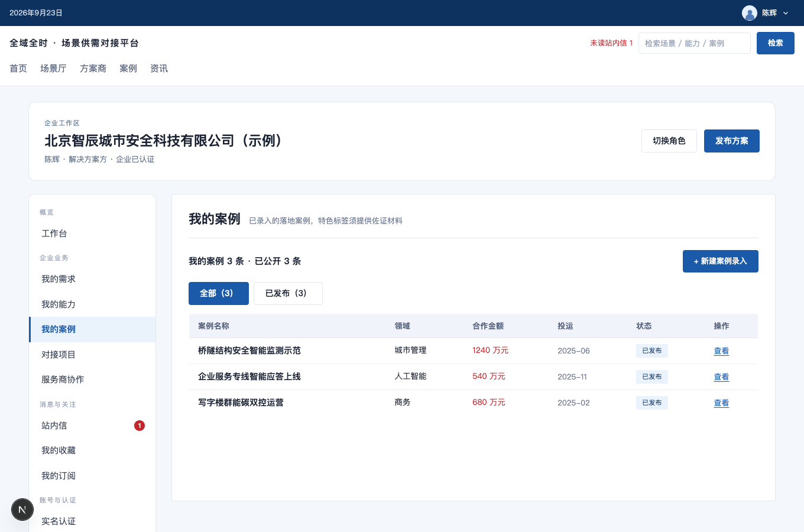Open 我的订阅 in sidebar

(92, 476)
